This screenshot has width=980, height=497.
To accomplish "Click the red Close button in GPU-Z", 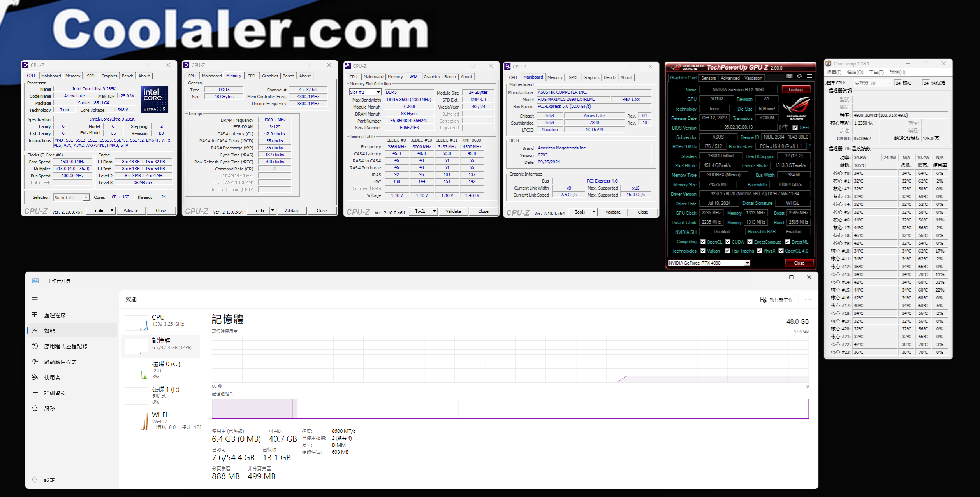I will [x=799, y=263].
